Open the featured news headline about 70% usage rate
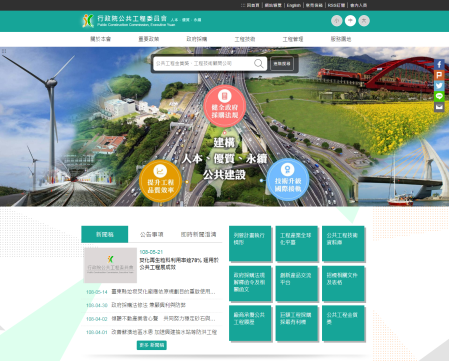Image resolution: width=449 pixels, height=361 pixels. (179, 264)
